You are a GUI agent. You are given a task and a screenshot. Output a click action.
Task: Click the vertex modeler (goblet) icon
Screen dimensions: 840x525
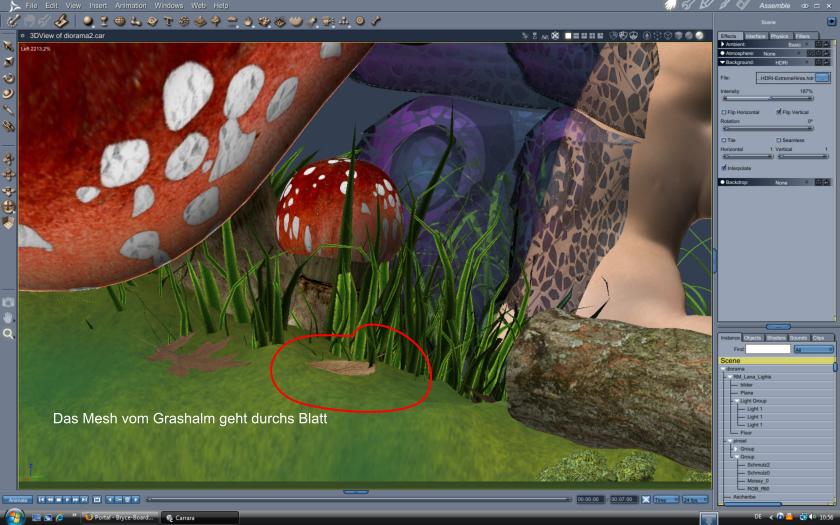(104, 21)
